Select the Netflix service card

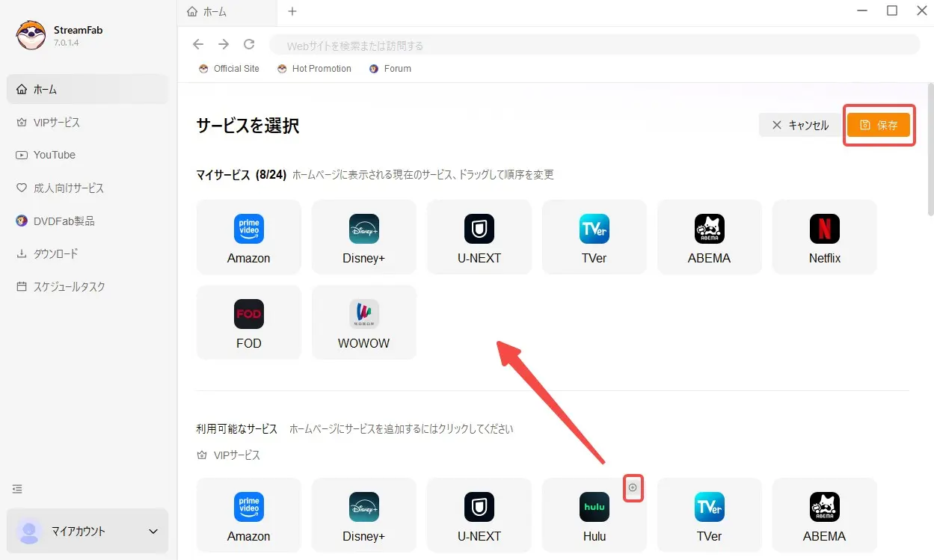(x=825, y=237)
